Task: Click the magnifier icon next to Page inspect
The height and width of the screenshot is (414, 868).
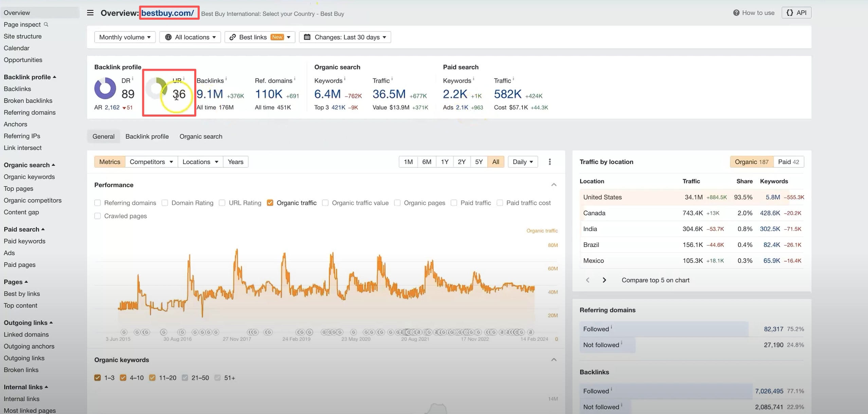Action: (x=47, y=24)
